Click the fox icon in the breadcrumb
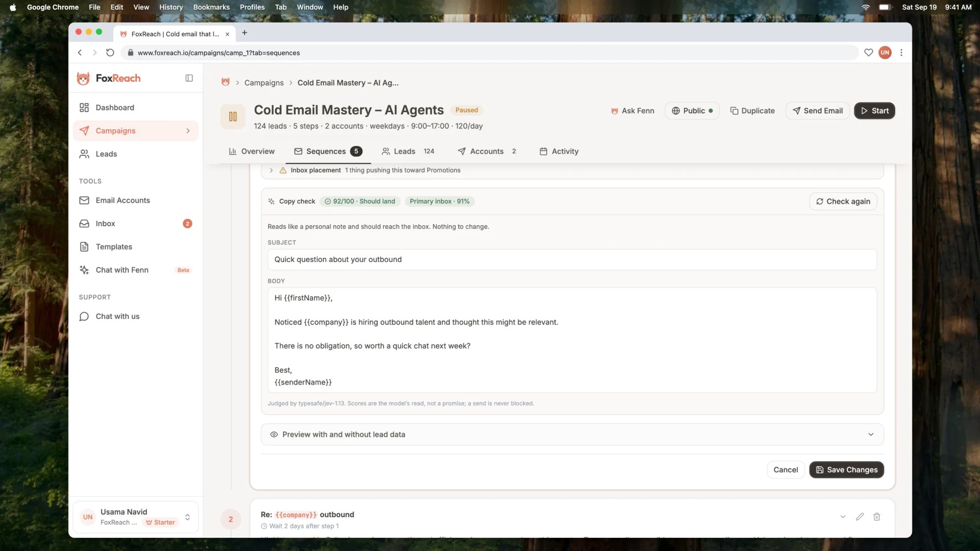 pyautogui.click(x=225, y=82)
